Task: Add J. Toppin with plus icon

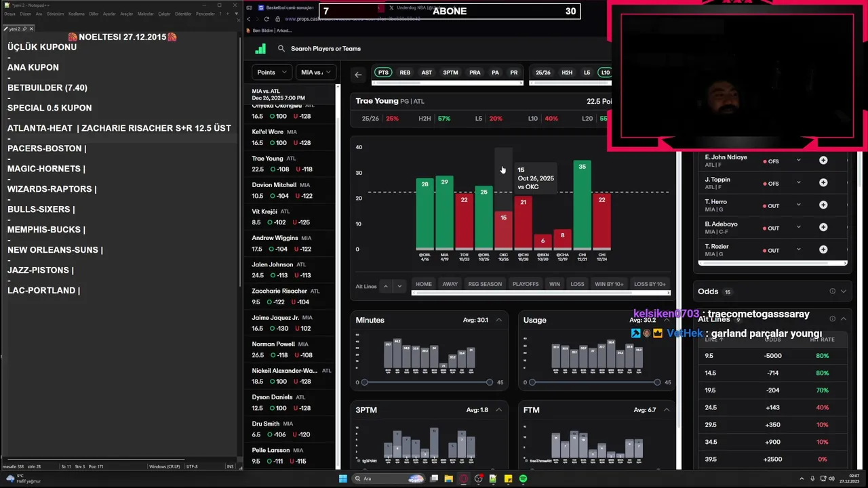Action: [823, 183]
